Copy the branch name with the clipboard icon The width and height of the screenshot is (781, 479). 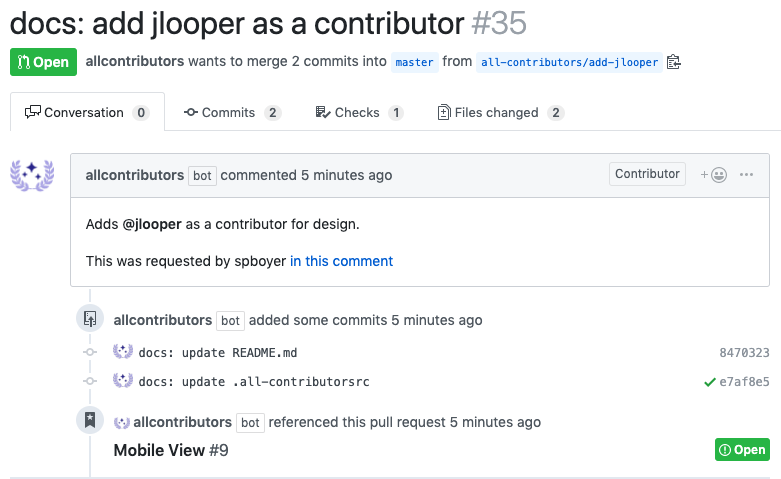673,62
